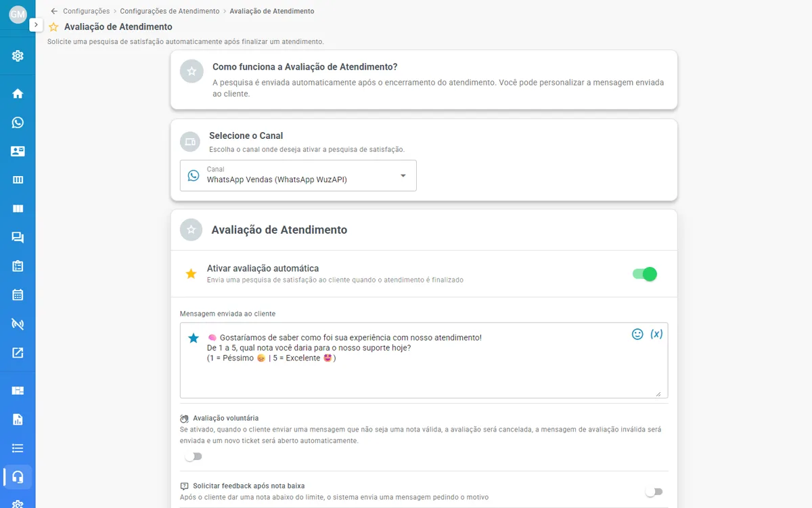Click 'Ativar avaliação automática' label
The image size is (812, 508).
click(x=263, y=268)
